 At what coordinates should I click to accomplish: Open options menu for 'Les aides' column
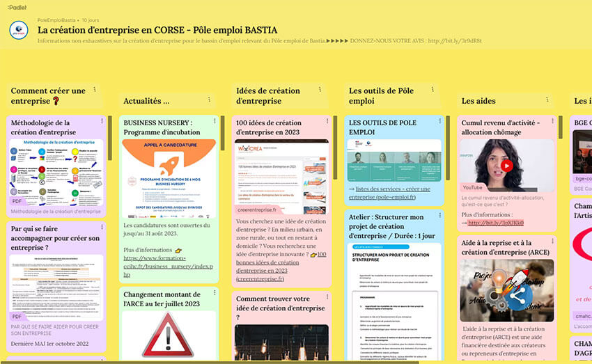547,100
